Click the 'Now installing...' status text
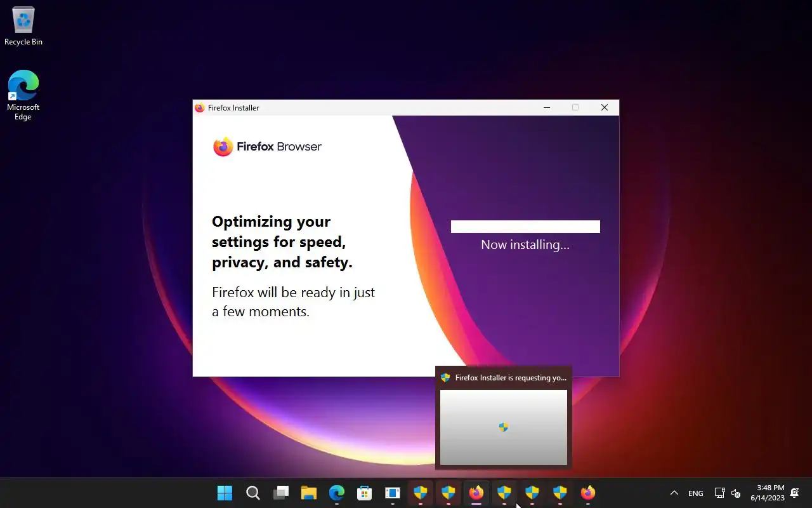This screenshot has width=812, height=508. pyautogui.click(x=525, y=244)
